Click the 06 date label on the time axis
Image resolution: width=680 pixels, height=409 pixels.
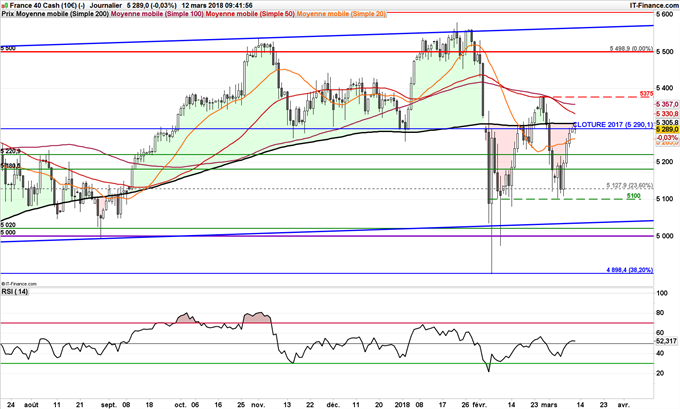coord(195,405)
